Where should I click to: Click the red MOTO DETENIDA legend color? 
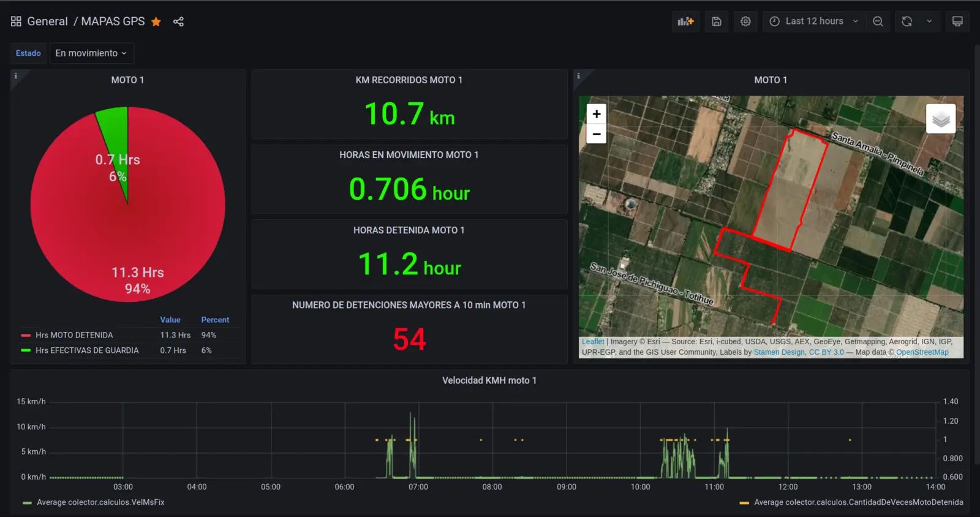coord(26,335)
